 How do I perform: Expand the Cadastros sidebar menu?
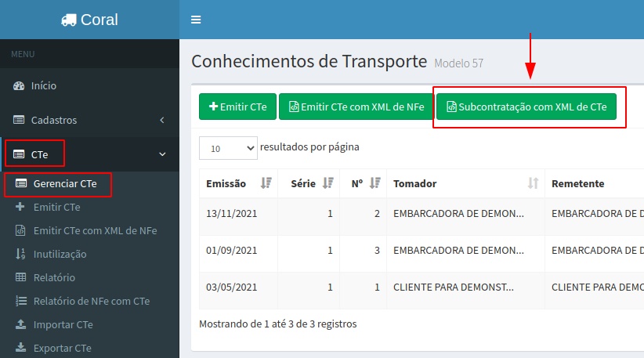[x=89, y=120]
